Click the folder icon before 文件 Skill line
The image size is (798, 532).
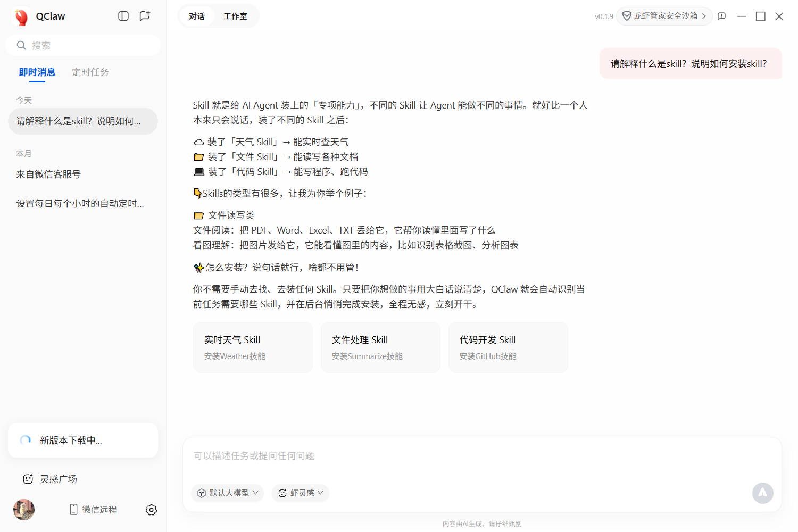199,157
